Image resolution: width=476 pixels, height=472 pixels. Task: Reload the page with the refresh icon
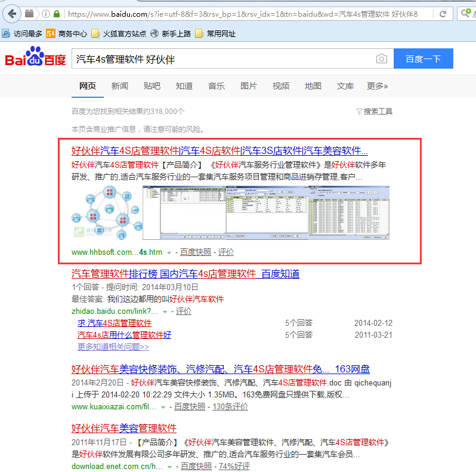coord(443,14)
